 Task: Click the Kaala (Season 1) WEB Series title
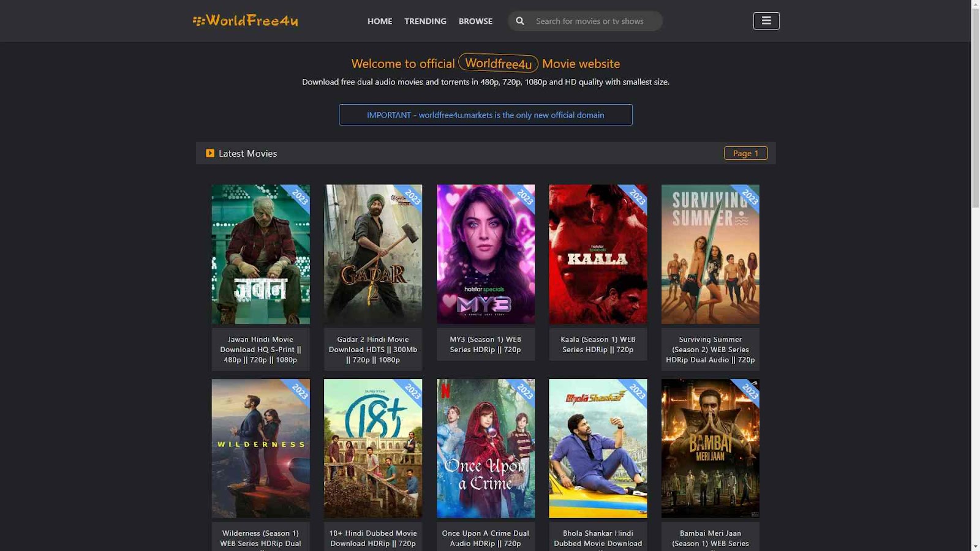pyautogui.click(x=598, y=345)
